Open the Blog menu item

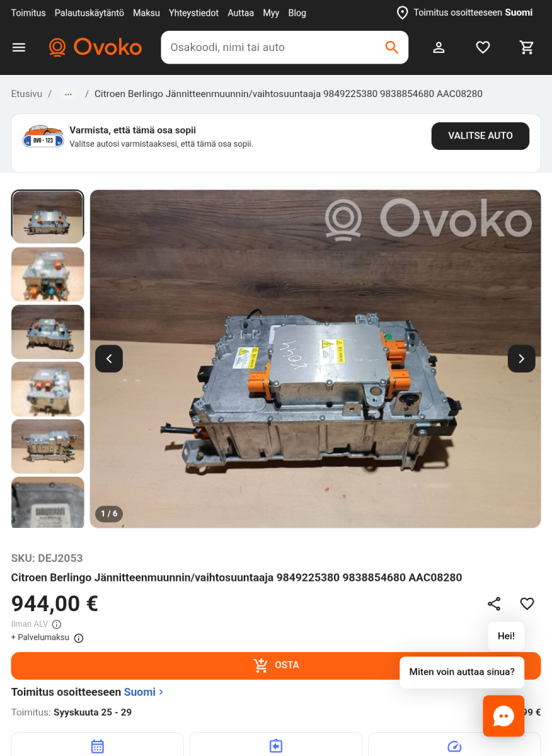(x=297, y=13)
